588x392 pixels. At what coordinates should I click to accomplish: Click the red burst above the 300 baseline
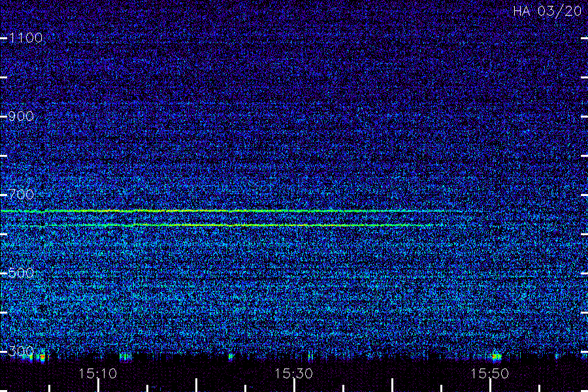(x=42, y=357)
